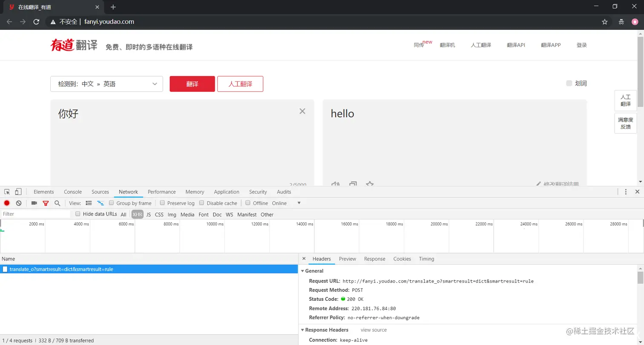
Task: Open the request Timing tab
Action: tap(426, 259)
